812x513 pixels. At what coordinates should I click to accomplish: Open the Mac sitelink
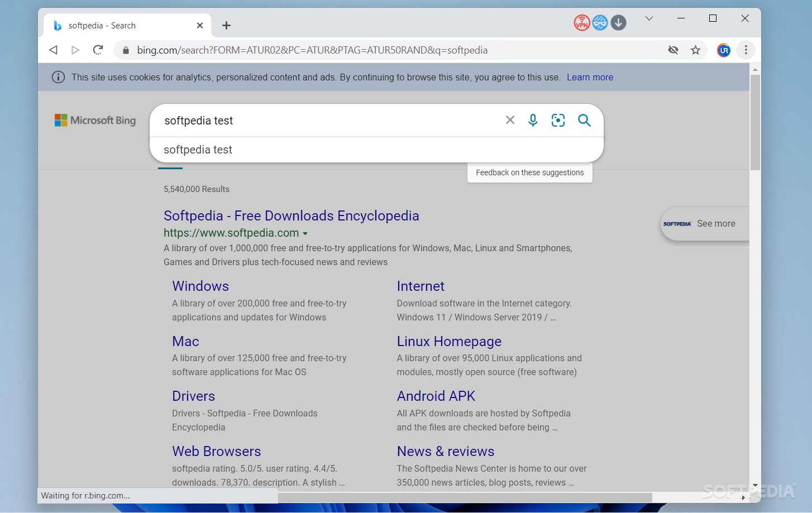click(x=185, y=341)
